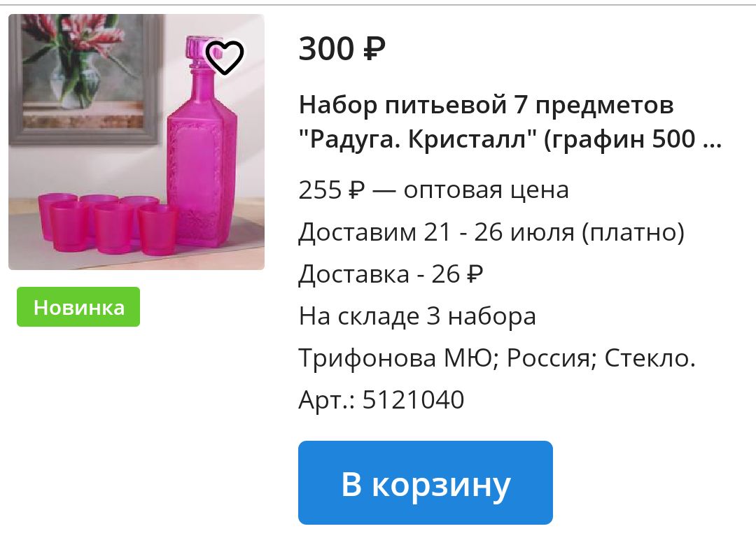
Task: Select the article number 5121040
Action: 413,399
